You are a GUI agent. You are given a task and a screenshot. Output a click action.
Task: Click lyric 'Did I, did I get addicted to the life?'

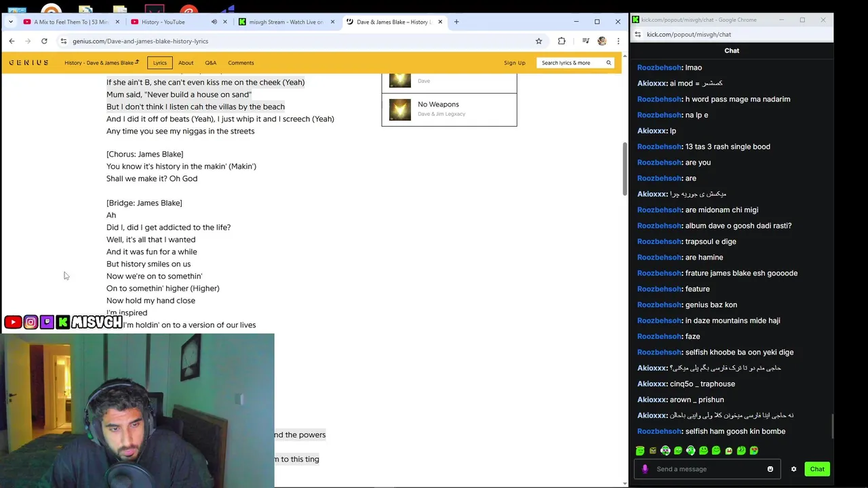(168, 227)
